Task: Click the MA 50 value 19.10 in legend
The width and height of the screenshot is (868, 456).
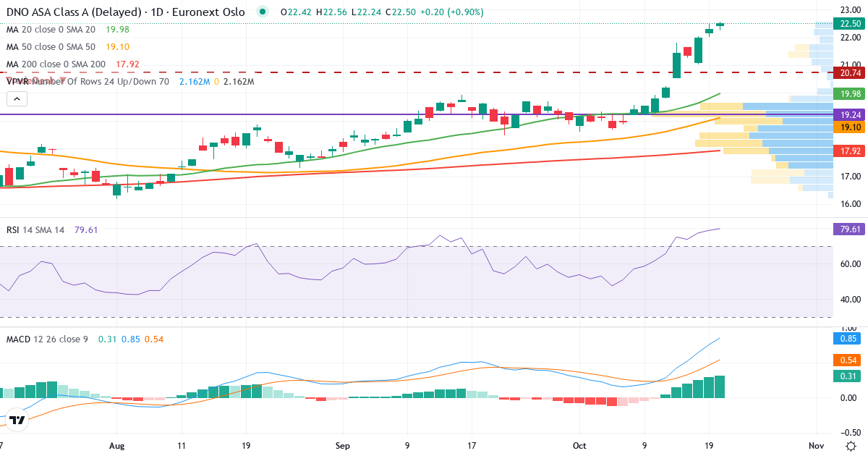Action: pyautogui.click(x=117, y=46)
